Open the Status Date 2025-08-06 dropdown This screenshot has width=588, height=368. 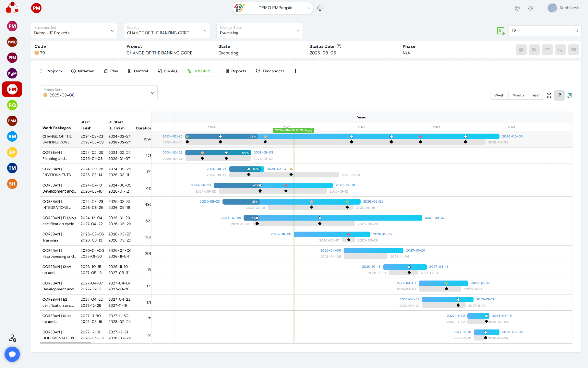(99, 93)
